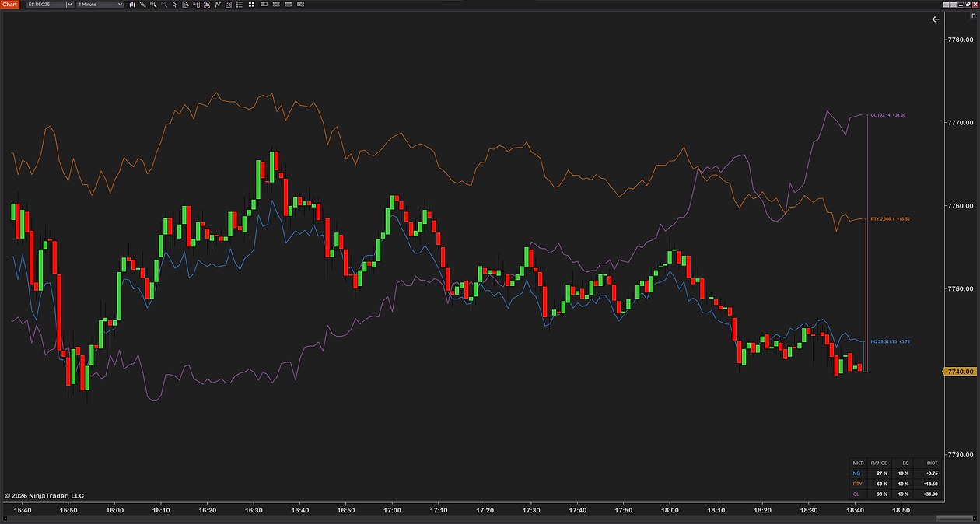Image resolution: width=980 pixels, height=524 pixels.
Task: Select the pencil drawing tools icon
Action: pyautogui.click(x=142, y=4)
